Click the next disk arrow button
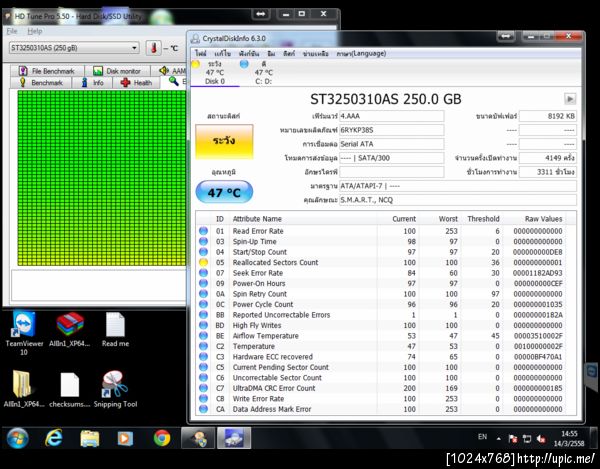Image resolution: width=600 pixels, height=469 pixels. (570, 99)
